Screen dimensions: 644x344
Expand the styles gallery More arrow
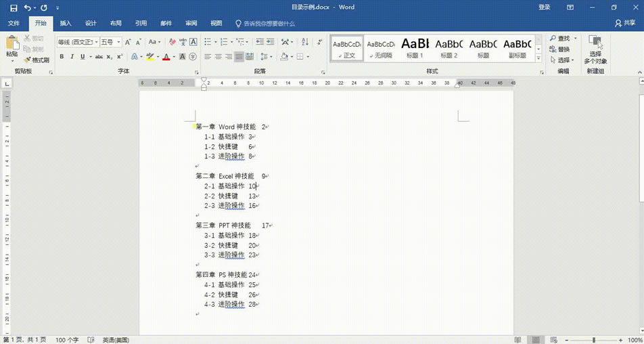click(538, 58)
